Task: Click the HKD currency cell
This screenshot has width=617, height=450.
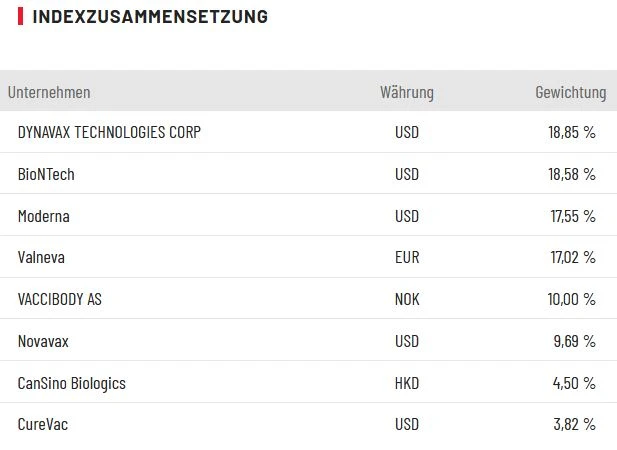Action: click(x=407, y=383)
